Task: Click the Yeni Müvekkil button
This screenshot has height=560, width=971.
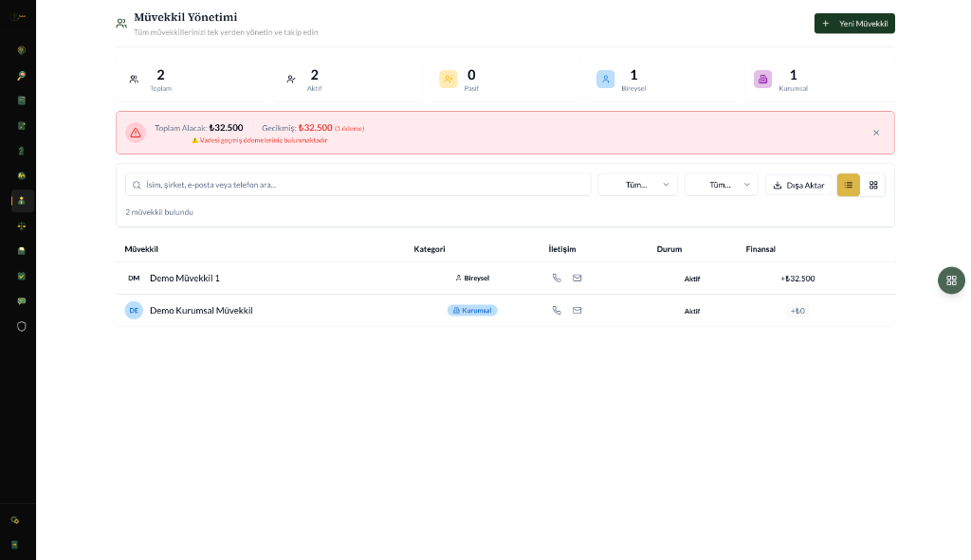Action: coord(854,24)
